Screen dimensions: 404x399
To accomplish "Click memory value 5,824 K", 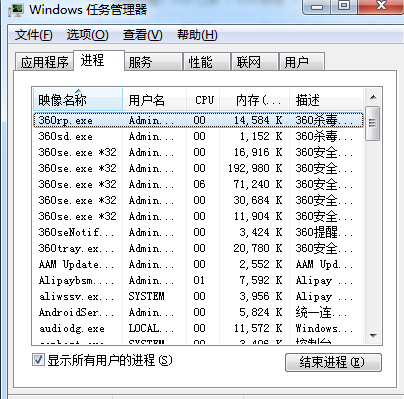I will tap(261, 312).
